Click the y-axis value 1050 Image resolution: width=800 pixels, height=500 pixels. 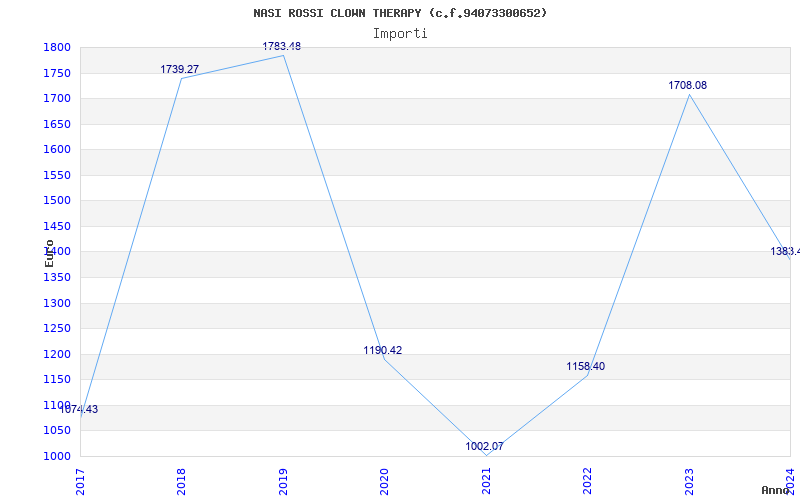[x=57, y=431]
